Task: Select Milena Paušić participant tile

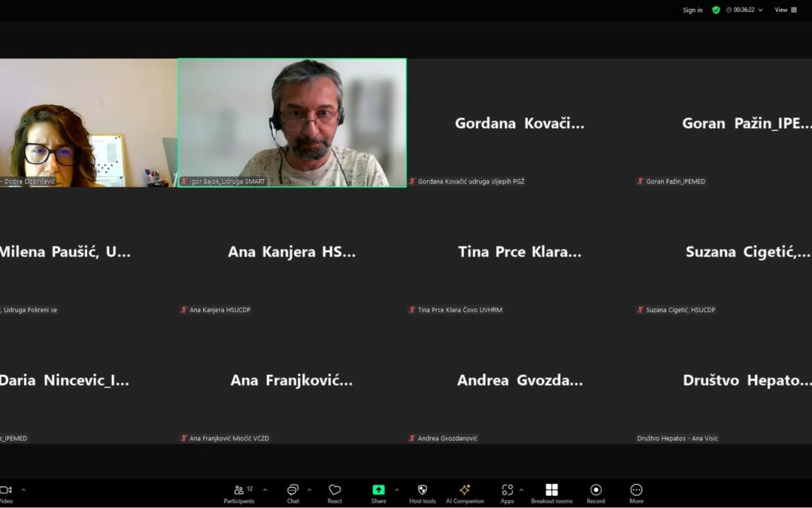Action: (x=88, y=251)
